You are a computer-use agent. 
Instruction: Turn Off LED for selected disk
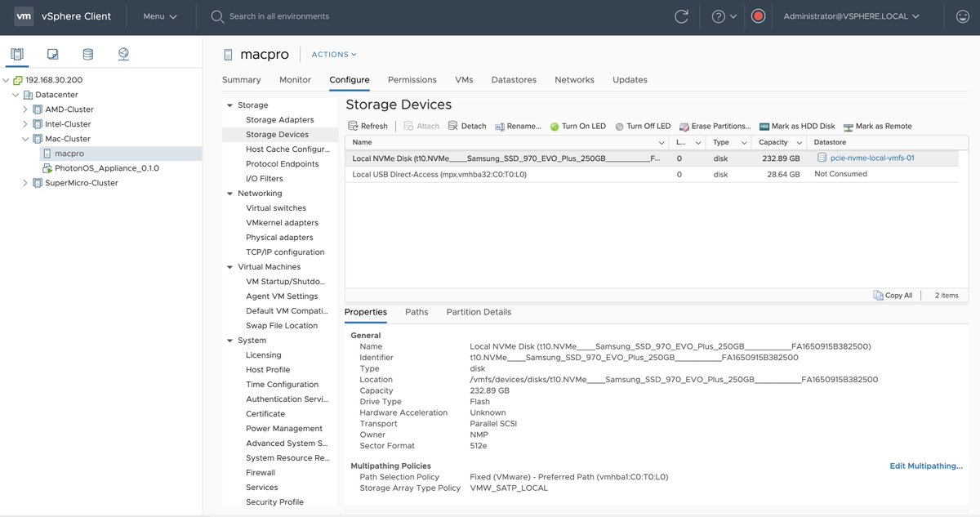pyautogui.click(x=643, y=126)
